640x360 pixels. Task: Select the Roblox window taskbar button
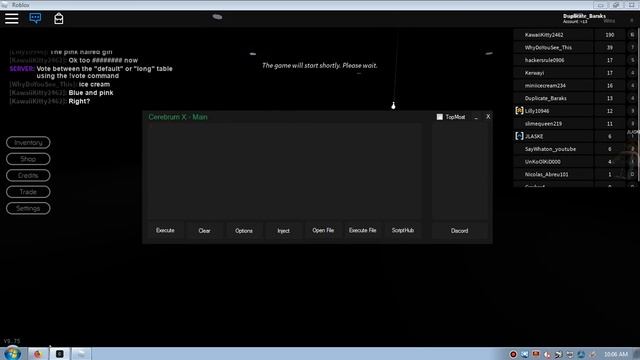(x=81, y=354)
